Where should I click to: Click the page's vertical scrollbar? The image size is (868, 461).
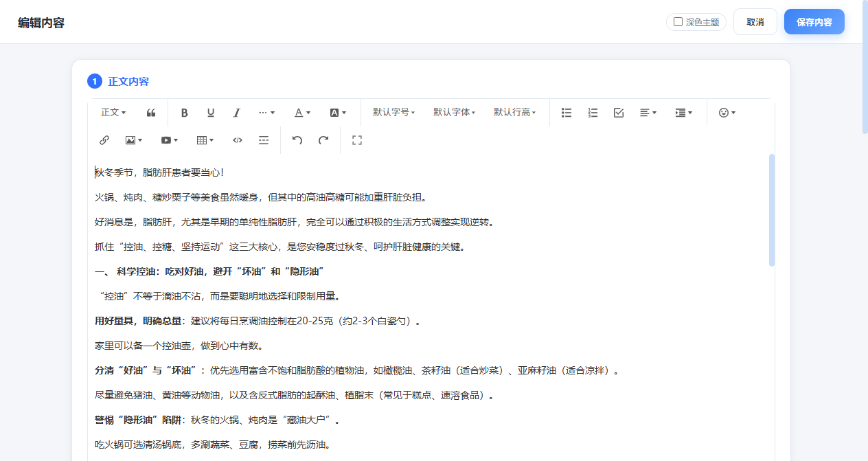[x=865, y=69]
